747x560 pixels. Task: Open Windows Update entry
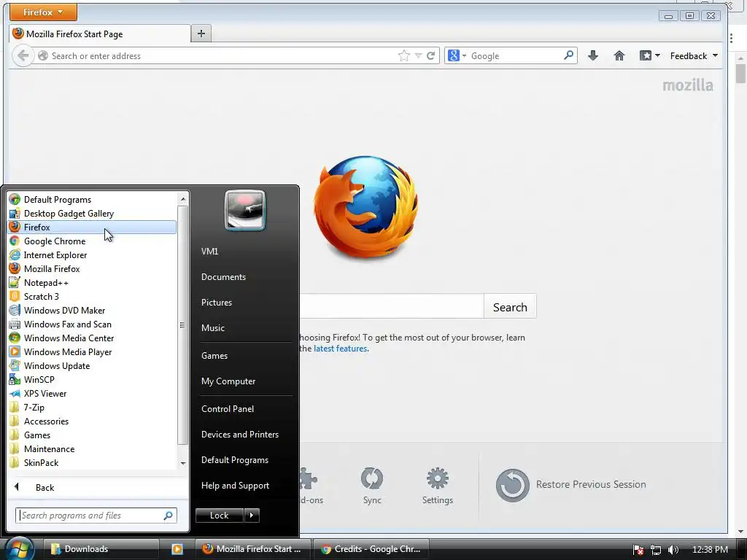(93, 365)
